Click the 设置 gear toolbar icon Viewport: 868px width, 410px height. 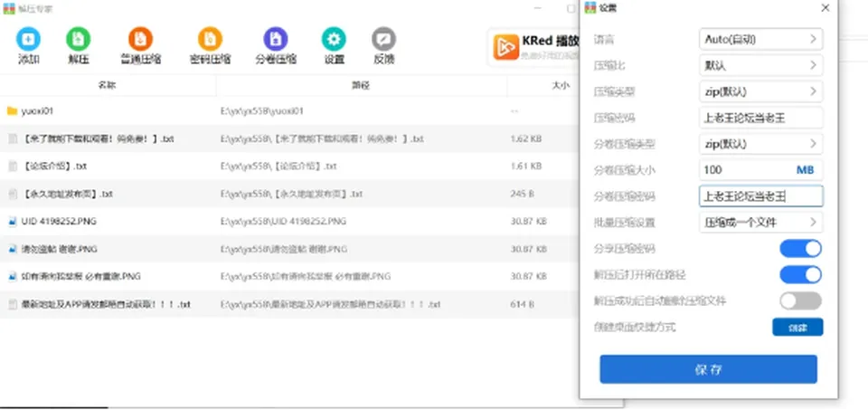[334, 39]
